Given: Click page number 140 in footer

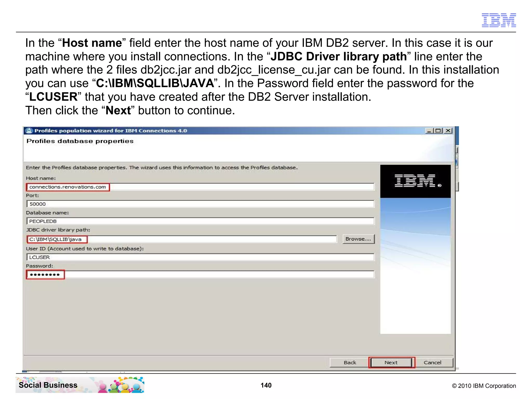Looking at the screenshot, I should 266,385.
